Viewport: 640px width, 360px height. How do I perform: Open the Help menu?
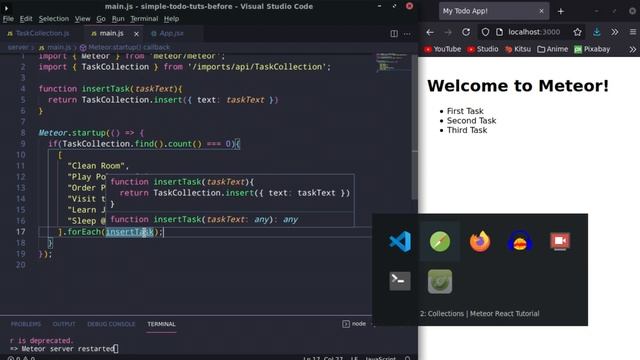point(171,19)
